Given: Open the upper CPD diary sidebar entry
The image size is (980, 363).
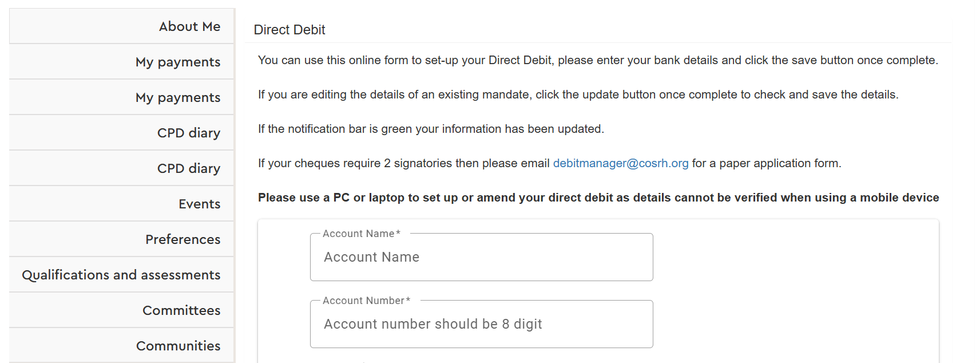Looking at the screenshot, I should (189, 133).
